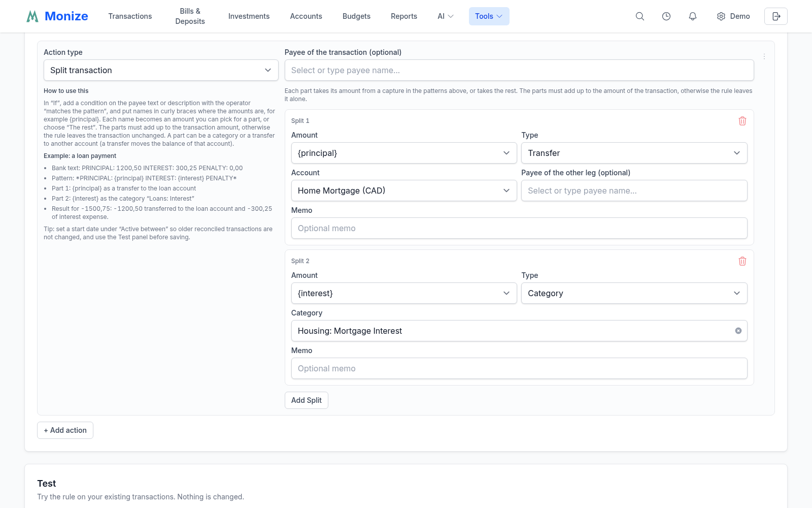Viewport: 812px width, 508px height.
Task: Click the Housing: Mortgage Interest category field
Action: click(x=519, y=331)
